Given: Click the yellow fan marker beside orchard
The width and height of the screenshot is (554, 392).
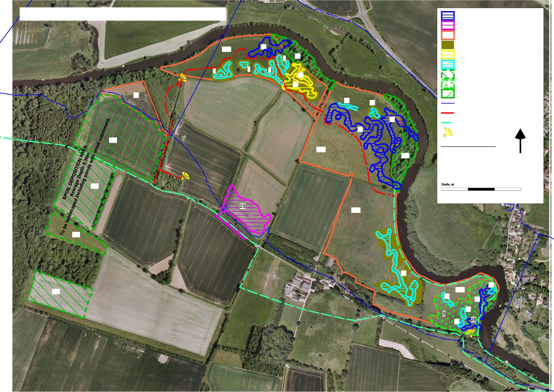Looking at the screenshot, I should pos(182,78).
